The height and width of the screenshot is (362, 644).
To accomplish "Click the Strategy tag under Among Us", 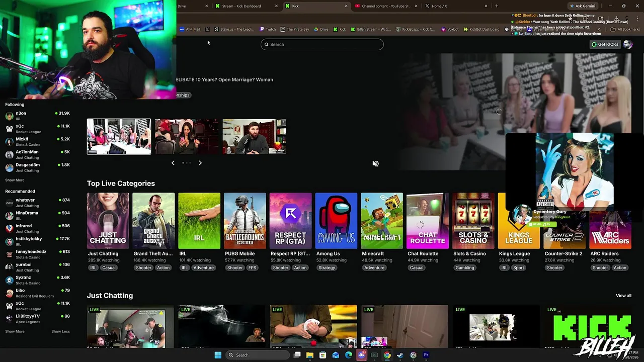I will 327,267.
